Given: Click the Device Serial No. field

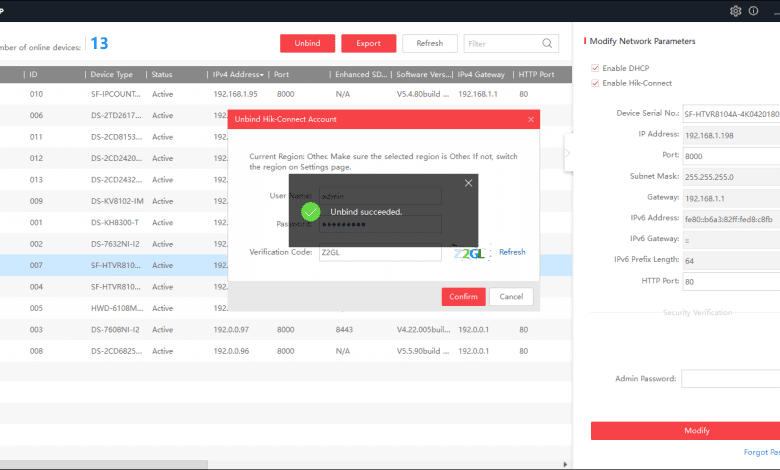Looking at the screenshot, I should click(x=731, y=114).
